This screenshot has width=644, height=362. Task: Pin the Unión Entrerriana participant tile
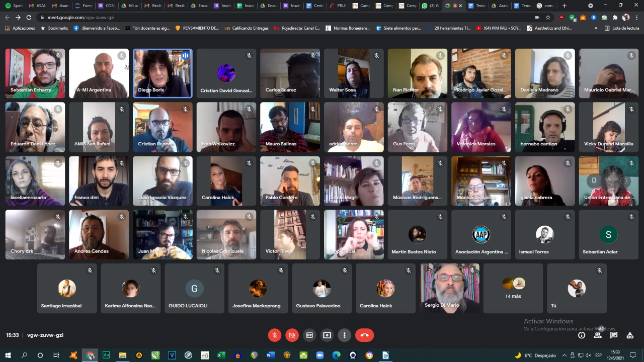[594, 181]
